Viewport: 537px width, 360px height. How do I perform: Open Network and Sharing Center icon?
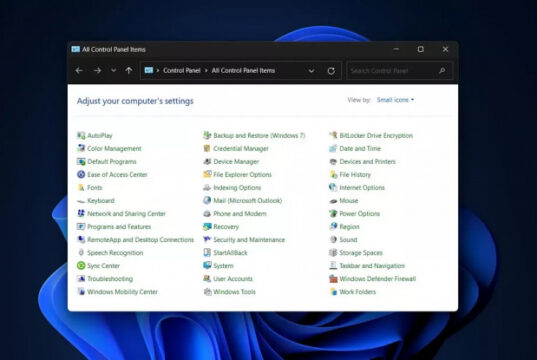click(x=81, y=213)
